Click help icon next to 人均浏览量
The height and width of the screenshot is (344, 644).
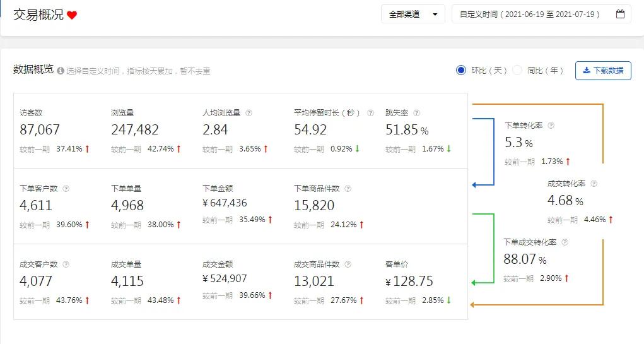[249, 112]
